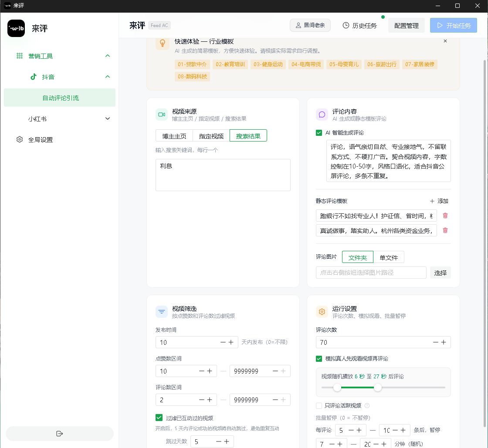This screenshot has height=448, width=488.
Task: Click the AI comment prompt text area
Action: pyautogui.click(x=388, y=161)
